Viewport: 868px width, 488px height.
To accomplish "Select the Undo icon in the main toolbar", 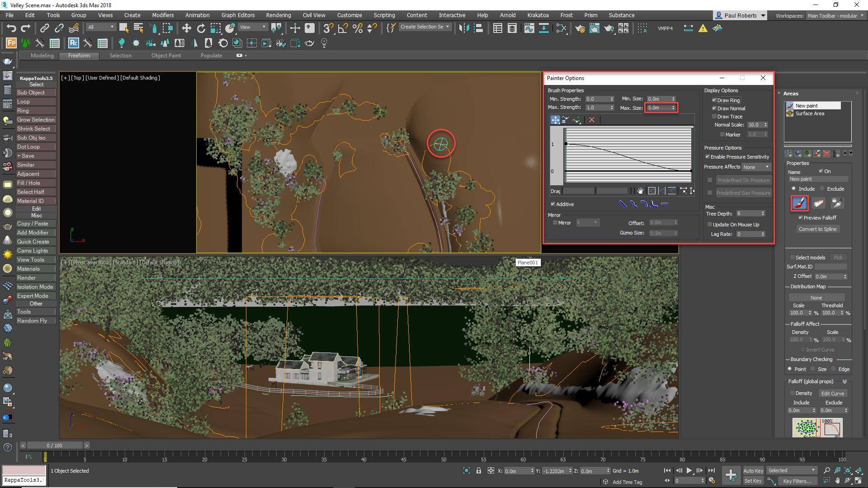I will [11, 28].
